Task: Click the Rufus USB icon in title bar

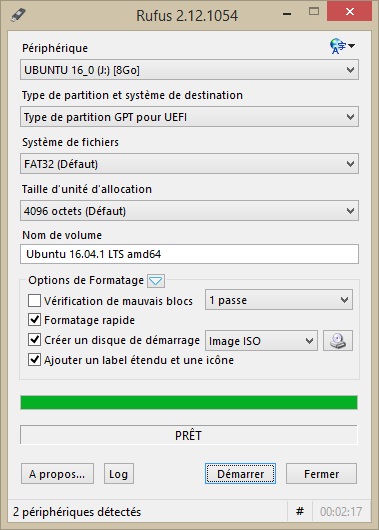Action: point(18,15)
